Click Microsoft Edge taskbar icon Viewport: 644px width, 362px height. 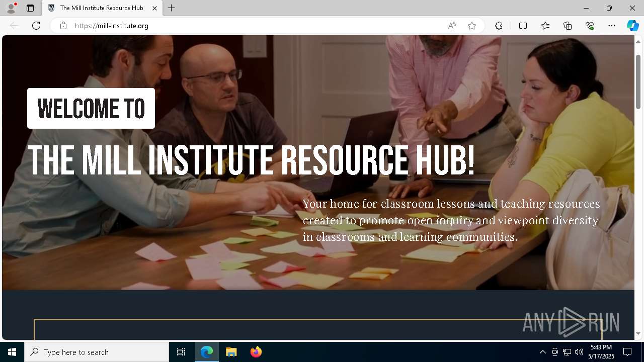207,352
